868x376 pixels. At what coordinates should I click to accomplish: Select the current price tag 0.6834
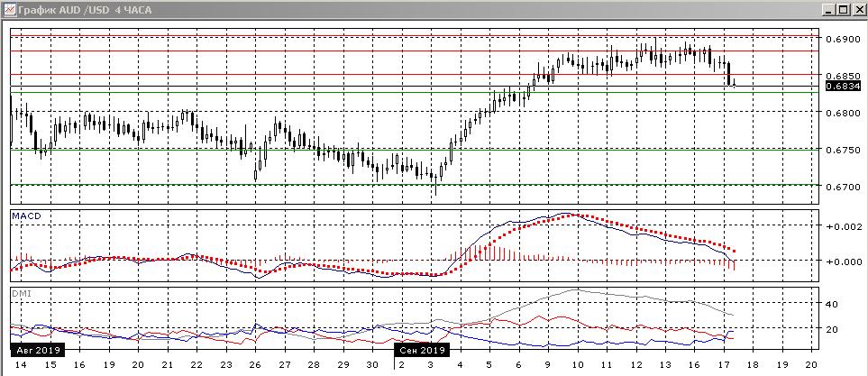click(844, 87)
